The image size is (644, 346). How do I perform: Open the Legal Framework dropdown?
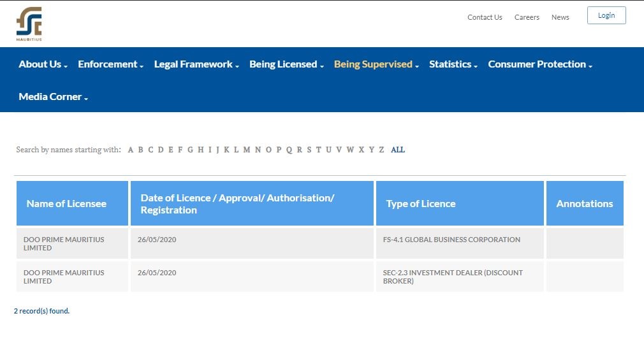pyautogui.click(x=196, y=64)
